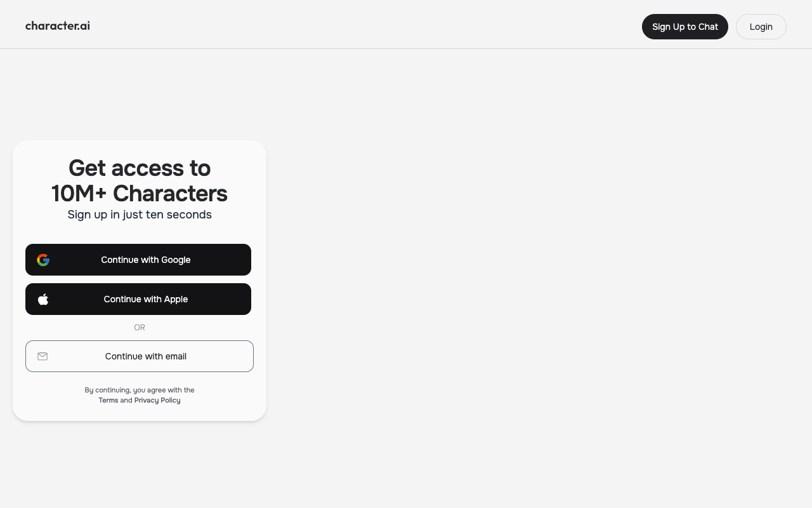
Task: Open the character.ai logo home link
Action: [58, 26]
